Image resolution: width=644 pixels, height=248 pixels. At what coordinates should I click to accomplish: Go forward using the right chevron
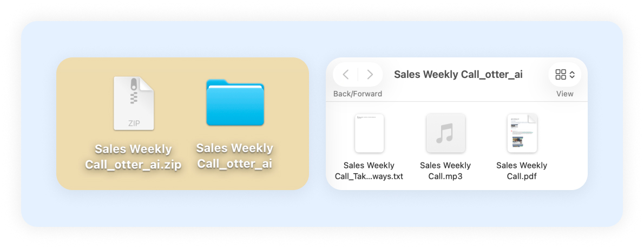370,74
